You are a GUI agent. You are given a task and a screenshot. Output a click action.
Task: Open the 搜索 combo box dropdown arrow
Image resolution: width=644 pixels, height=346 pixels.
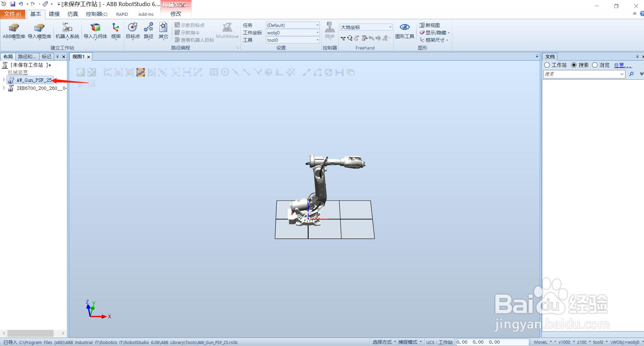[x=622, y=74]
